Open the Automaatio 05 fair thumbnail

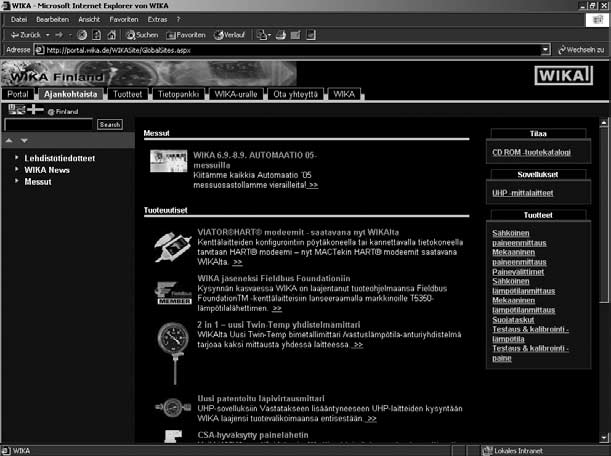tap(169, 161)
